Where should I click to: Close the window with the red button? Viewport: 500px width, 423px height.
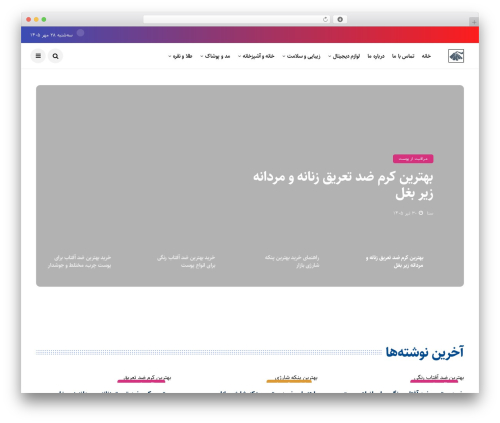point(29,20)
